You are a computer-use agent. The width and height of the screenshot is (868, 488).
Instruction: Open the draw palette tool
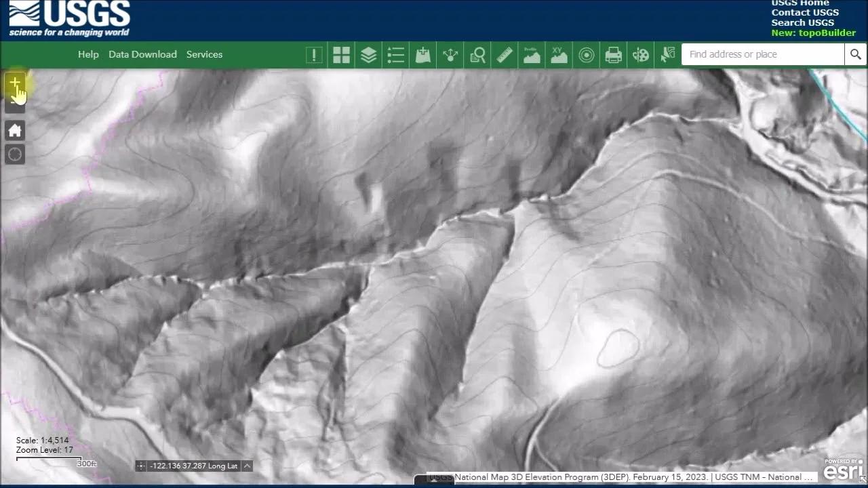tap(640, 55)
